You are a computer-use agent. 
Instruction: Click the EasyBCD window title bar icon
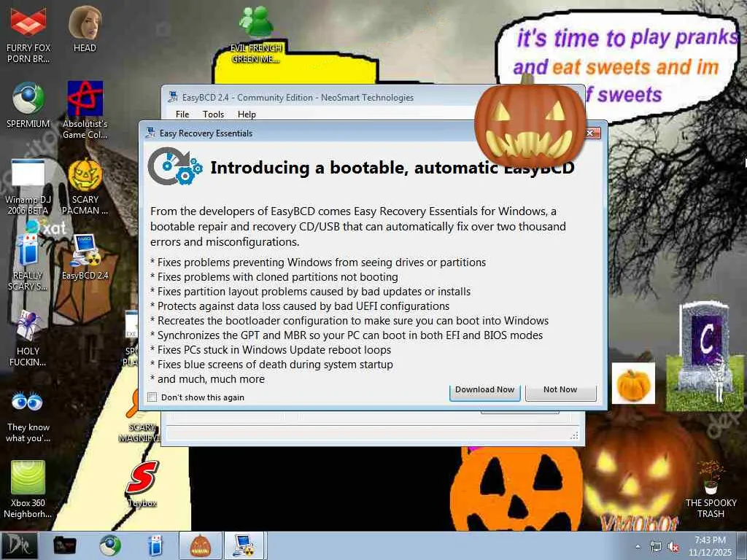(172, 97)
